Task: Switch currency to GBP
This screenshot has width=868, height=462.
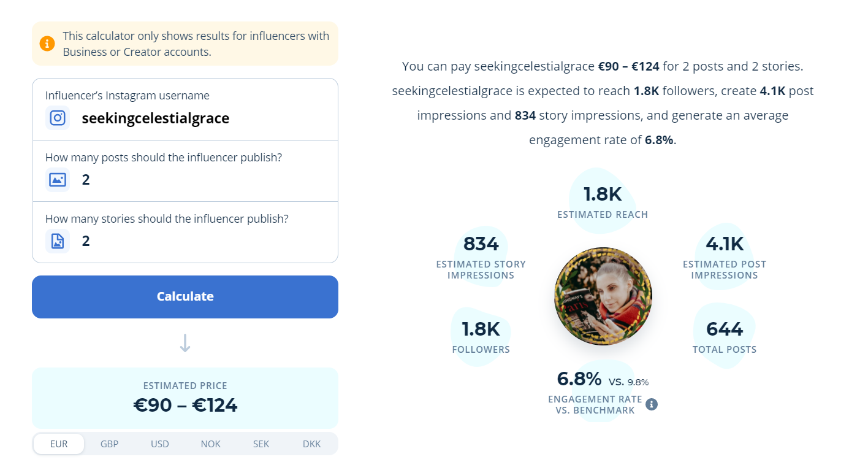Action: point(110,444)
